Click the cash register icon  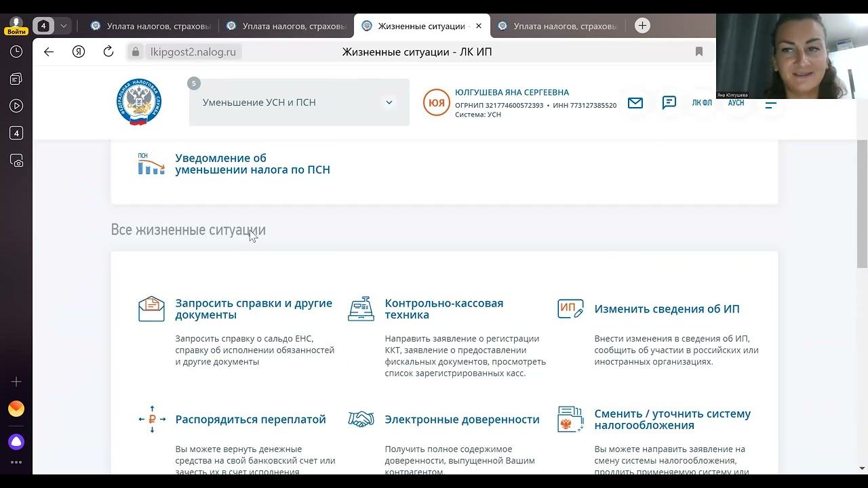[x=361, y=309]
